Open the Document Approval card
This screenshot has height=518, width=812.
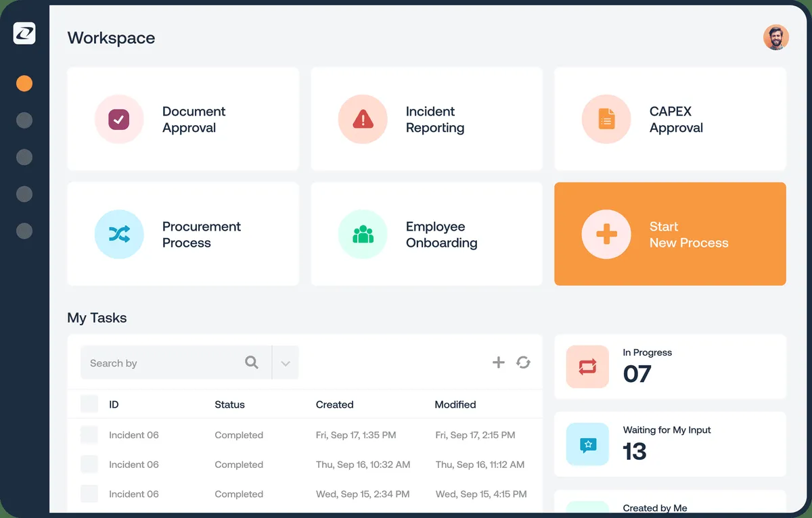[x=183, y=119]
